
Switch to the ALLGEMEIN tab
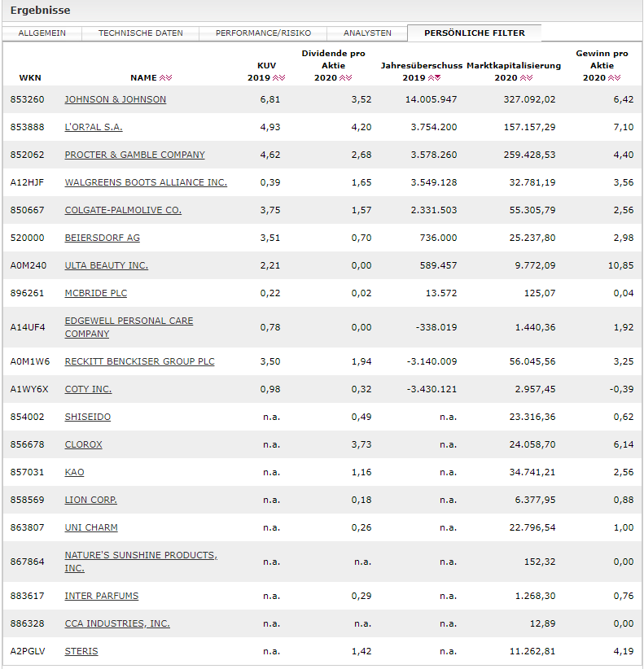pyautogui.click(x=42, y=33)
